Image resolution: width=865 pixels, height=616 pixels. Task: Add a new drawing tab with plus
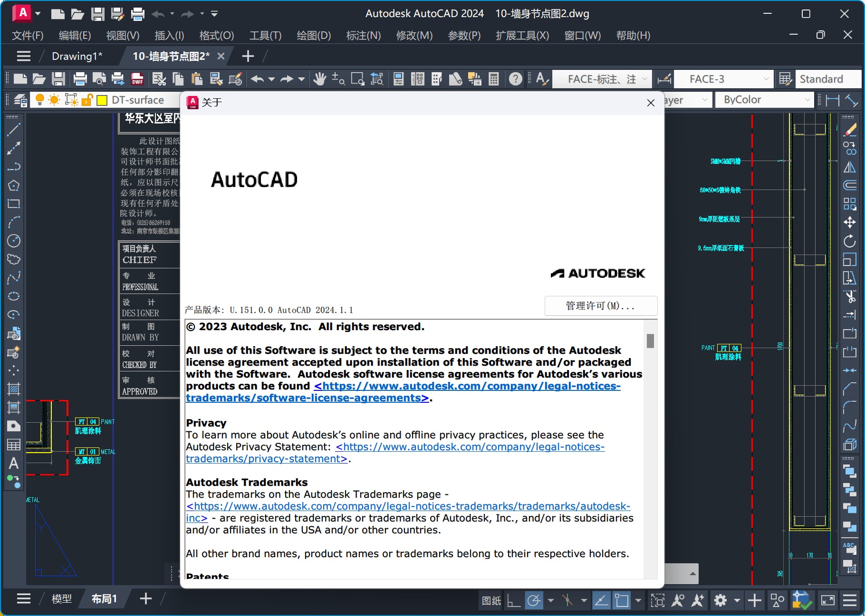point(248,56)
